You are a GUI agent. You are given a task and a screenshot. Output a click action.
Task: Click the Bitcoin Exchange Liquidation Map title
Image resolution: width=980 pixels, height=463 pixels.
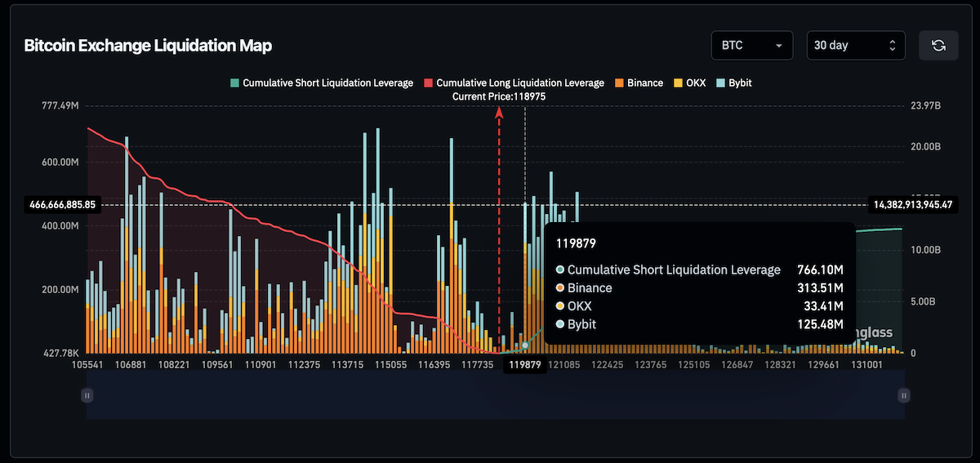[x=148, y=46]
